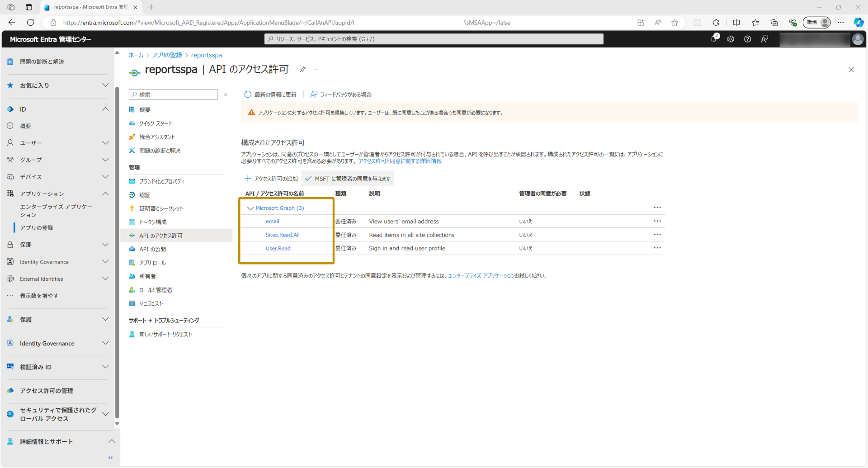The height and width of the screenshot is (468, 868).
Task: Go to ホーム breadcrumb
Action: tap(136, 55)
